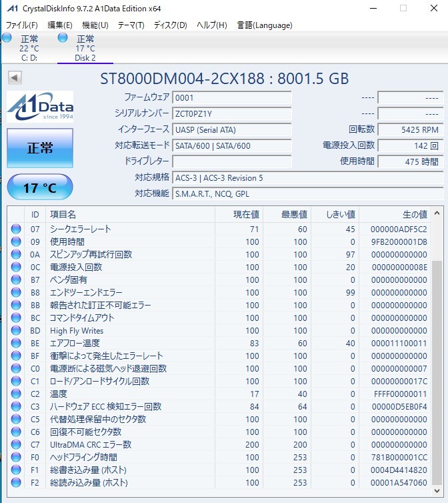
Task: Open the 編集(E) menu
Action: pyautogui.click(x=59, y=25)
